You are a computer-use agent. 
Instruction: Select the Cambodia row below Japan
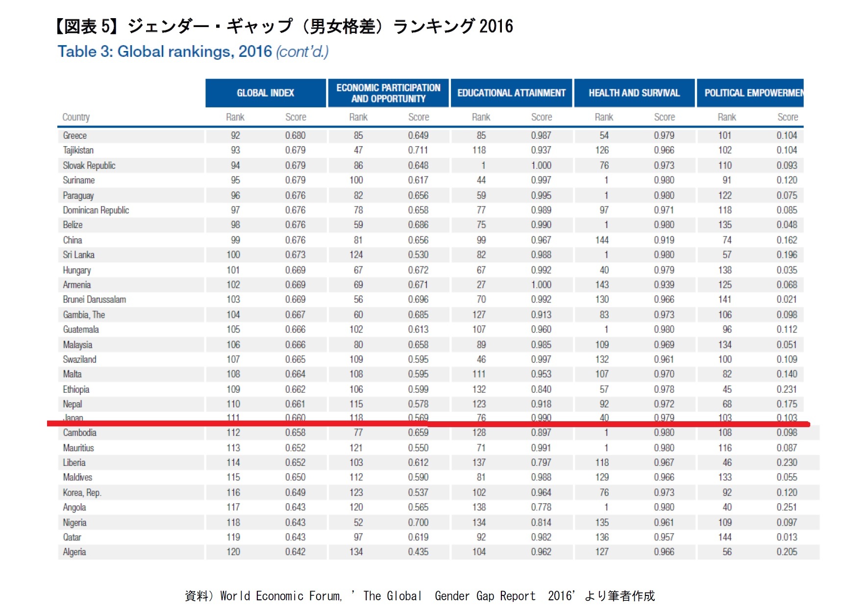click(79, 433)
